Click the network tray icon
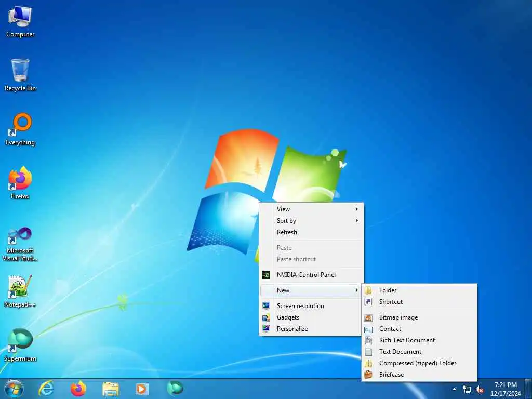The width and height of the screenshot is (532, 399). pos(467,390)
